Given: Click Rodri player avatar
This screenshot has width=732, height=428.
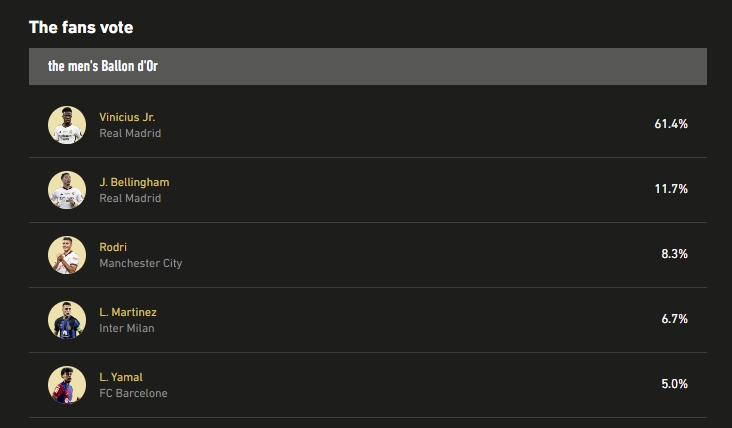Looking at the screenshot, I should (x=67, y=255).
